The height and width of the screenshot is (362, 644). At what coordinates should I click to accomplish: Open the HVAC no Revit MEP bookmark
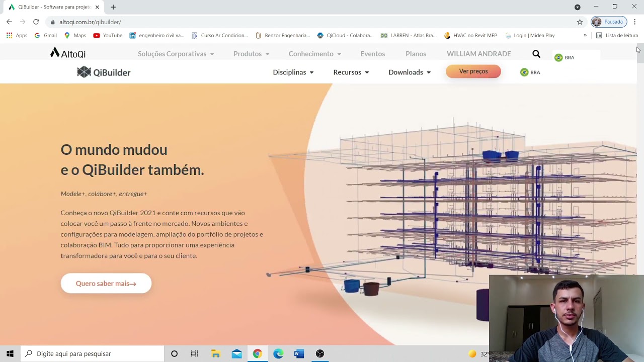[470, 35]
